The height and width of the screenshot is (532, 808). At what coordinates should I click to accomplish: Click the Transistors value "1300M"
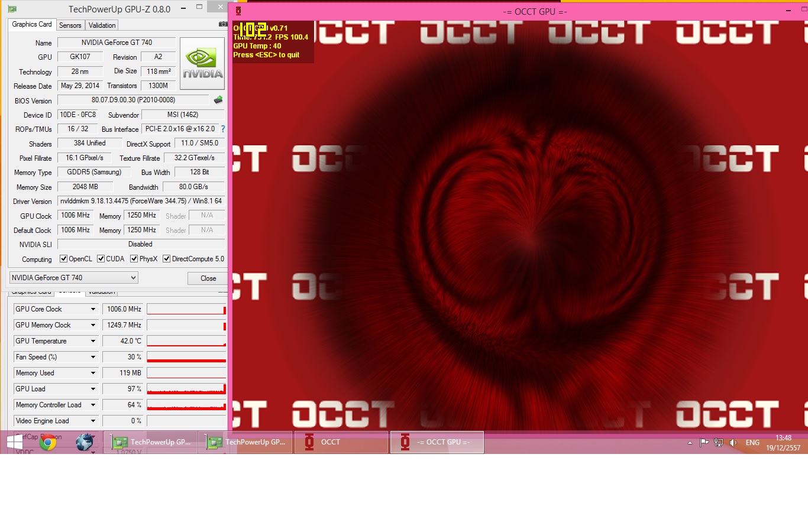159,86
